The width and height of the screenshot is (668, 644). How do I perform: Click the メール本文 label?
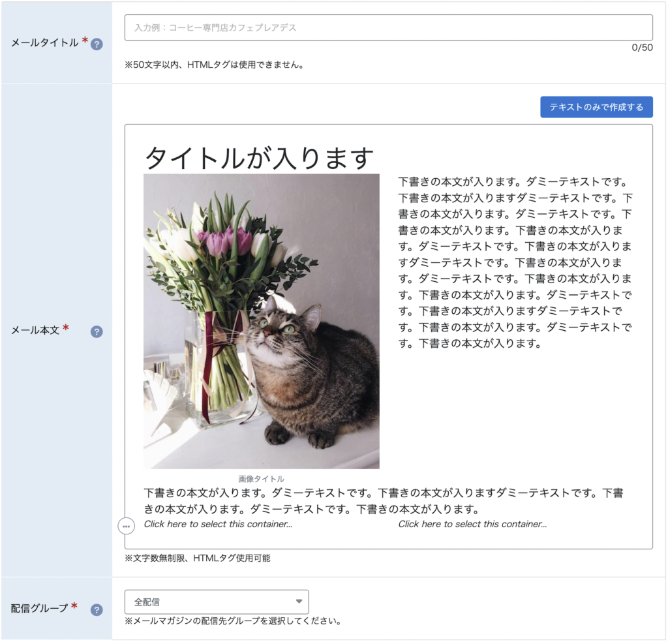pyautogui.click(x=35, y=330)
